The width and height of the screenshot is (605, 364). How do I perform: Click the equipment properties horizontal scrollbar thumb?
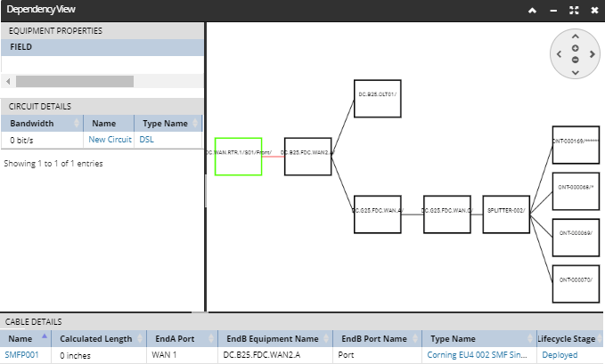[x=75, y=81]
